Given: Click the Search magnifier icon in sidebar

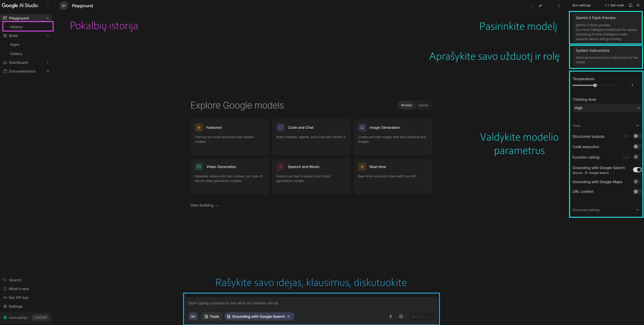Looking at the screenshot, I should point(5,280).
